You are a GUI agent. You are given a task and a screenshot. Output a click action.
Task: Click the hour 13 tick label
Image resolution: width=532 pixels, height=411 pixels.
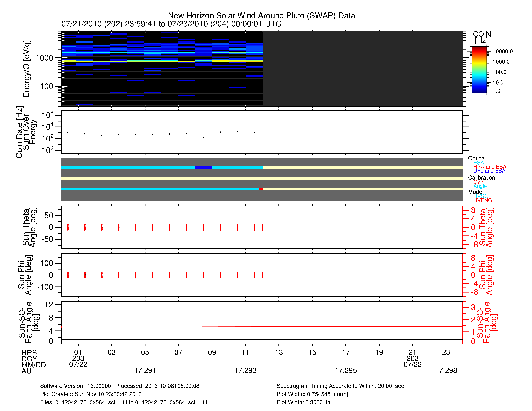[279, 352]
